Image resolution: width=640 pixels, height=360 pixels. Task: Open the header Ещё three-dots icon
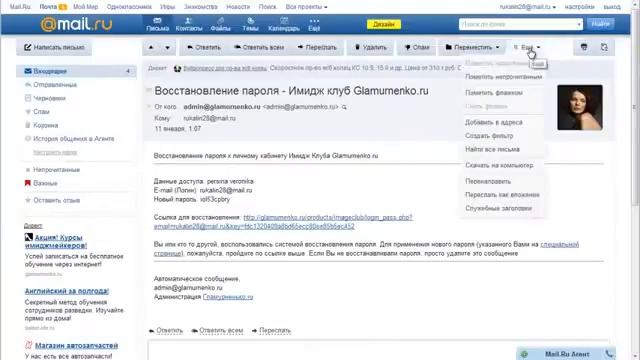(314, 24)
